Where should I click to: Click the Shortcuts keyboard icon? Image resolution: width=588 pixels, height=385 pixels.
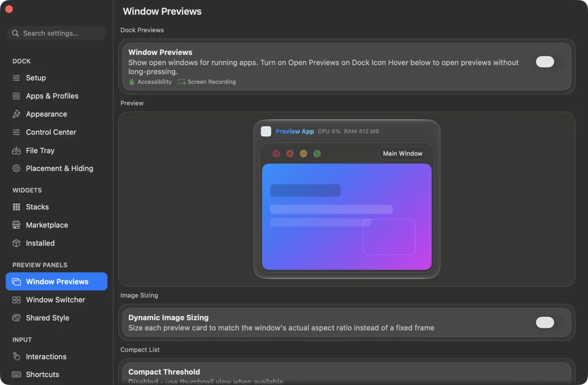[x=16, y=374]
